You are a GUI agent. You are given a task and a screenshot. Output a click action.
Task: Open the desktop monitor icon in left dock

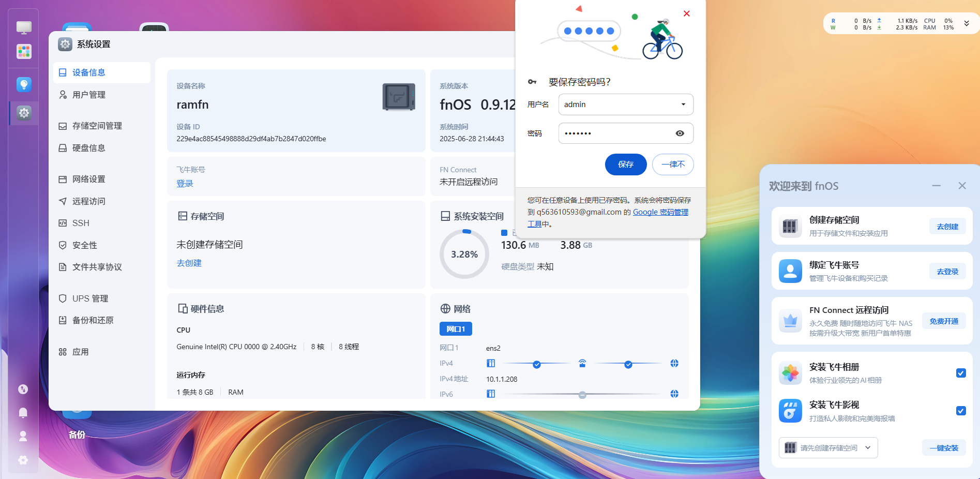tap(24, 27)
